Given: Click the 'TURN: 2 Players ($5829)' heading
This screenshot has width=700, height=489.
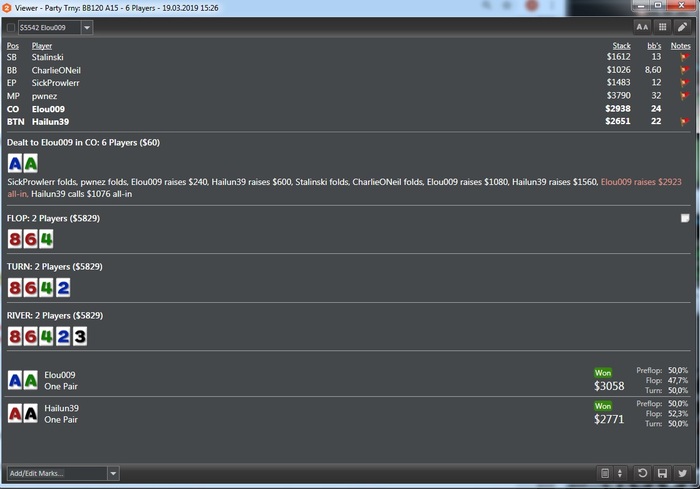Looking at the screenshot, I should click(54, 267).
